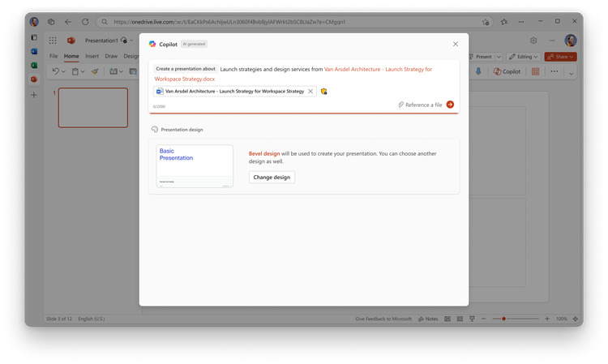Open the browser favorites star icon
This screenshot has width=608, height=364.
pyautogui.click(x=503, y=22)
